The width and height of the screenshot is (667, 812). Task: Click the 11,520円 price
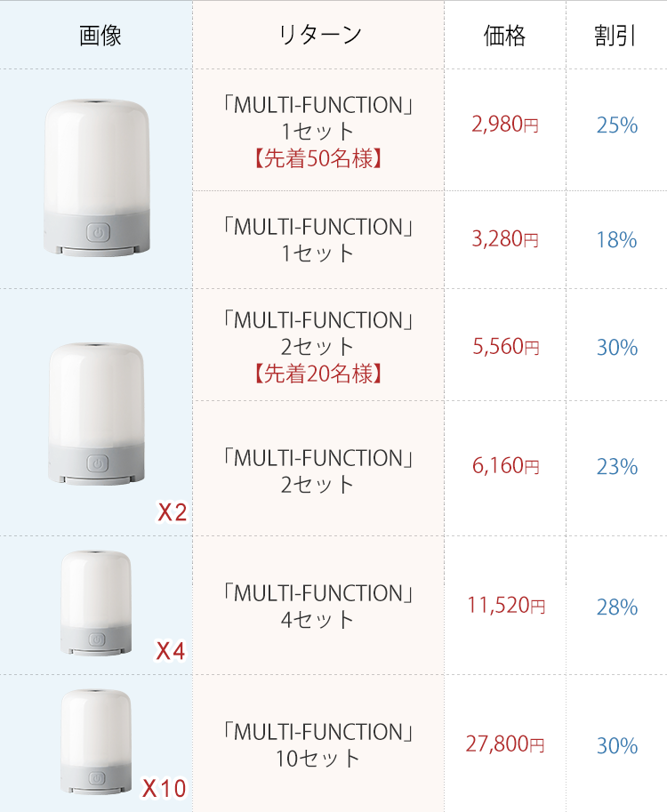(505, 606)
